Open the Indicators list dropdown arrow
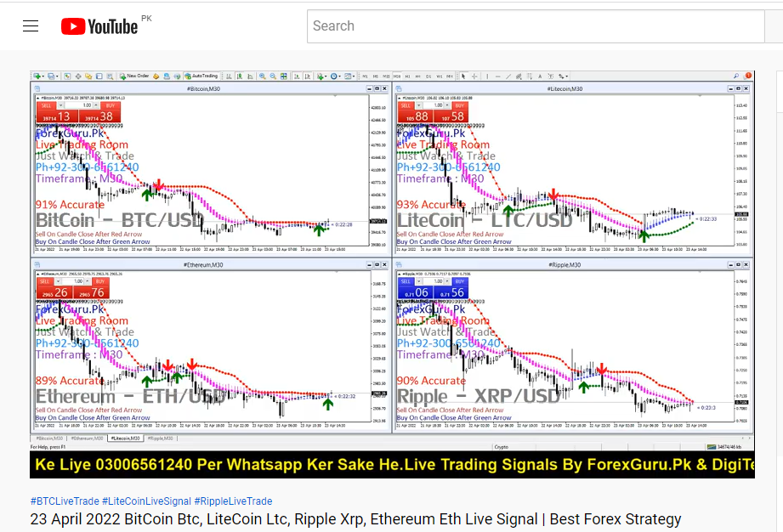783x532 pixels. (x=326, y=76)
